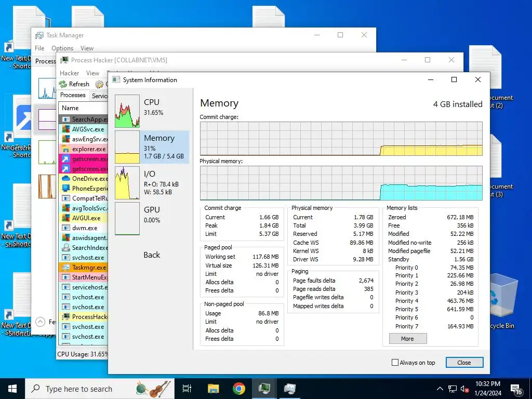
Task: Open View menu in Task Manager
Action: coord(87,48)
